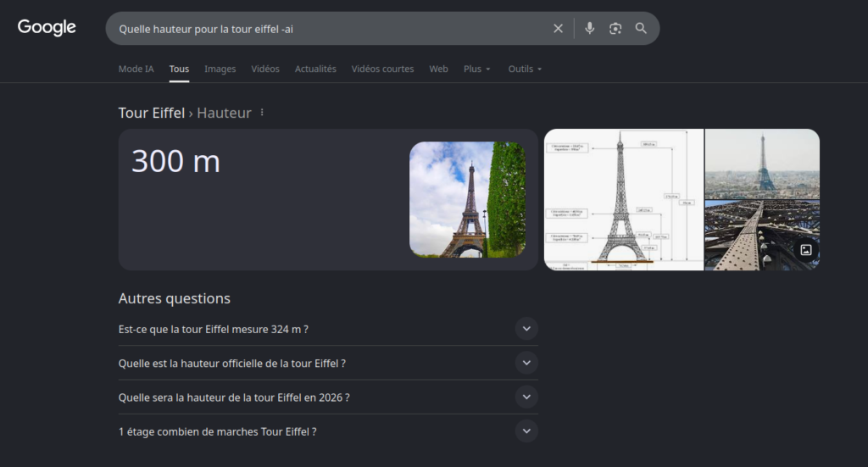Clear the search query with X
Image resolution: width=868 pixels, height=467 pixels.
[x=558, y=28]
